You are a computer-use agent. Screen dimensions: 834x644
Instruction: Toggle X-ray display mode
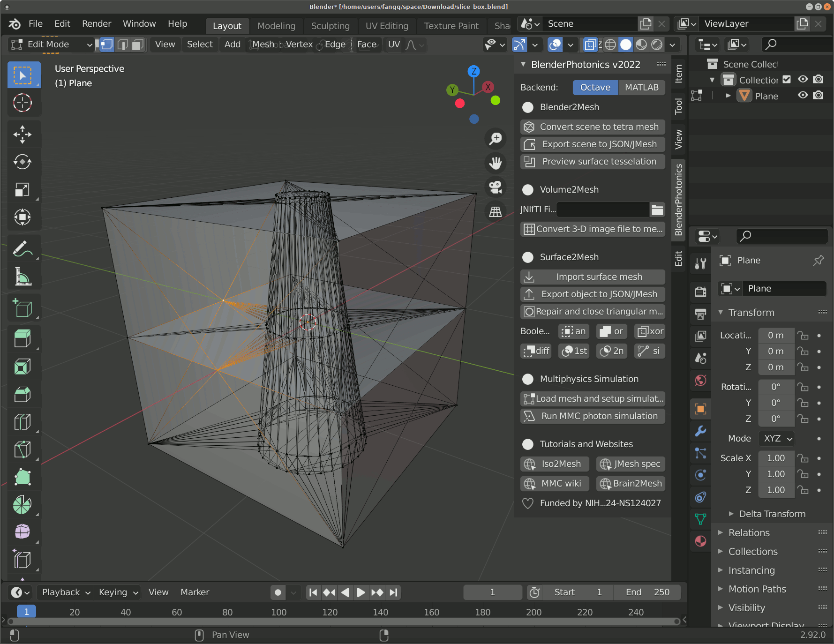(590, 45)
